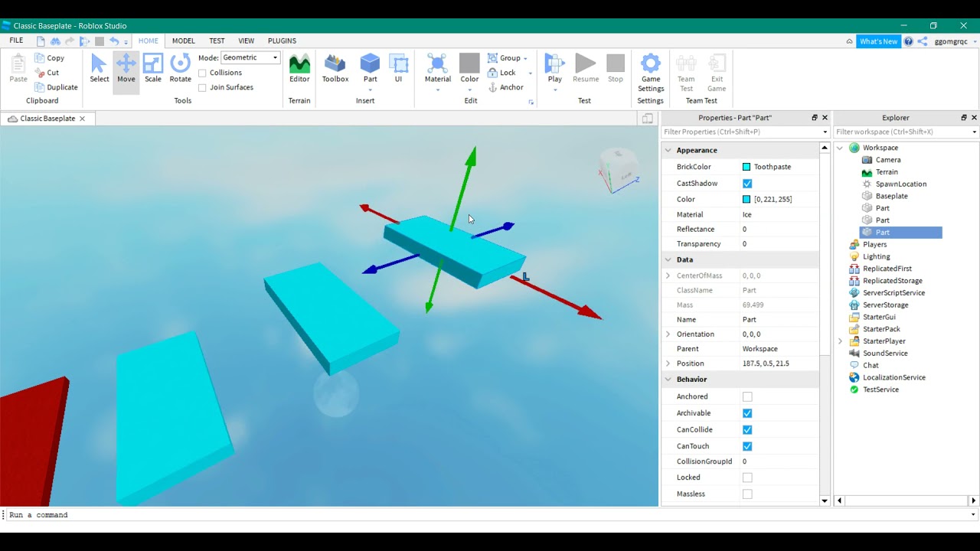Screen dimensions: 980x551
Task: Expand the Position property
Action: tap(668, 364)
